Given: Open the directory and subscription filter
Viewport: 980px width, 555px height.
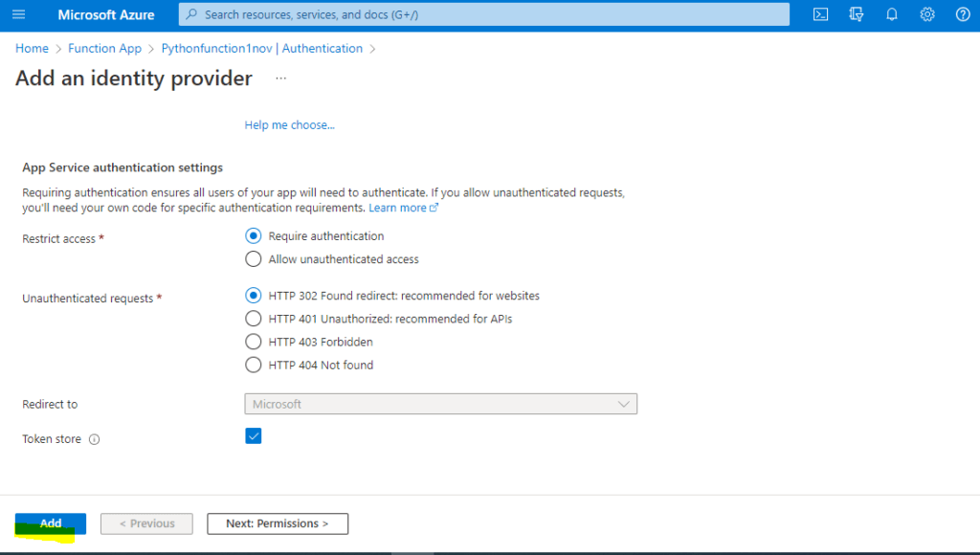Looking at the screenshot, I should pyautogui.click(x=856, y=14).
